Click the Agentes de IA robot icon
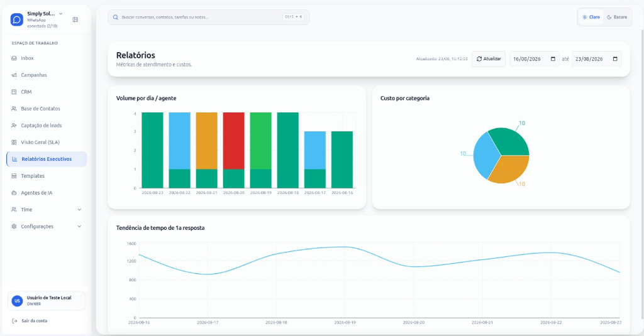 (14, 193)
